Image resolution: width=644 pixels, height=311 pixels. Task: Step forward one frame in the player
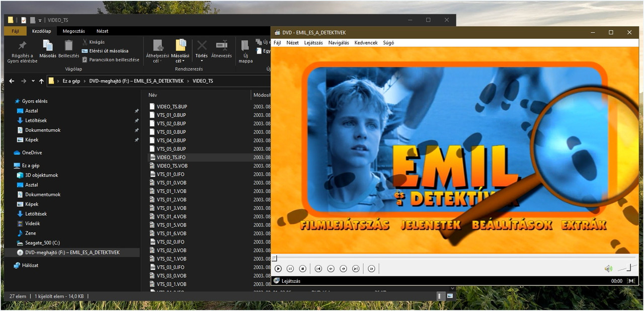pyautogui.click(x=371, y=269)
